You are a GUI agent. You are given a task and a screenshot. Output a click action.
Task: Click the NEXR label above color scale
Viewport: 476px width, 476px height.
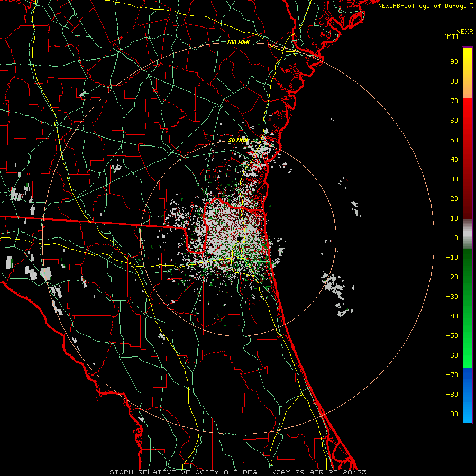pos(464,32)
